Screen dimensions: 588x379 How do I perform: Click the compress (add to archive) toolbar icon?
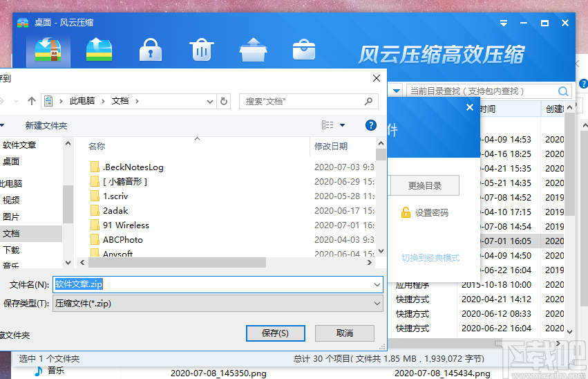(x=48, y=50)
